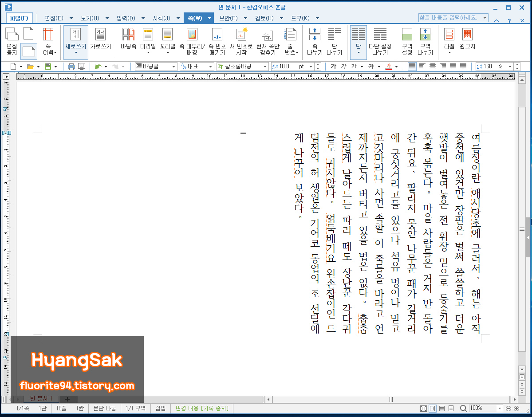Click the 꼬리말 footer icon
Screen dimensions: 532x417
tap(168, 41)
